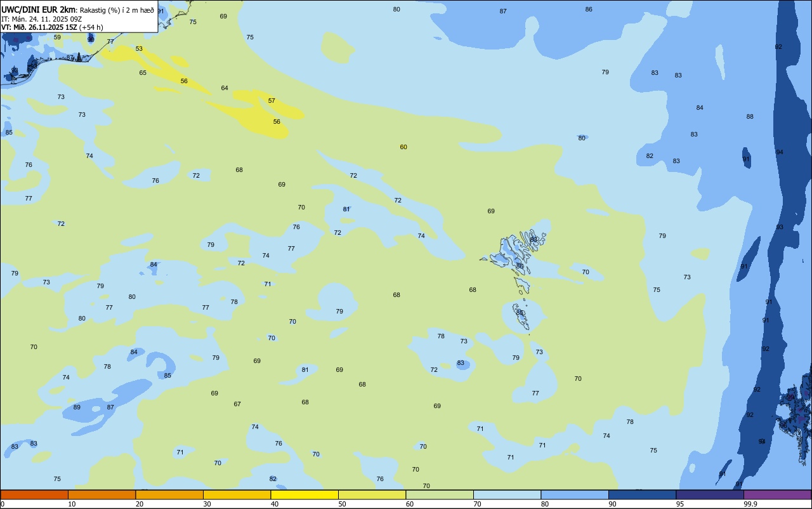
Task: Click the 70–80 pale blue legend segment
Action: tap(507, 494)
